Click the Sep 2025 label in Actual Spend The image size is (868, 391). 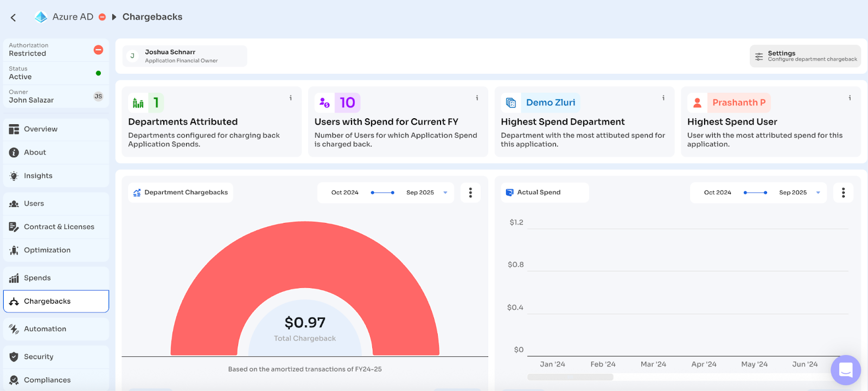pyautogui.click(x=793, y=193)
